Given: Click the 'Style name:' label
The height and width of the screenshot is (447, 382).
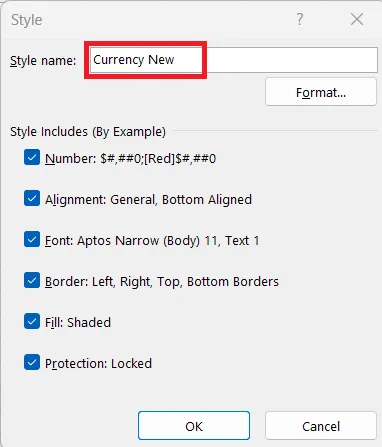Looking at the screenshot, I should pos(43,61).
